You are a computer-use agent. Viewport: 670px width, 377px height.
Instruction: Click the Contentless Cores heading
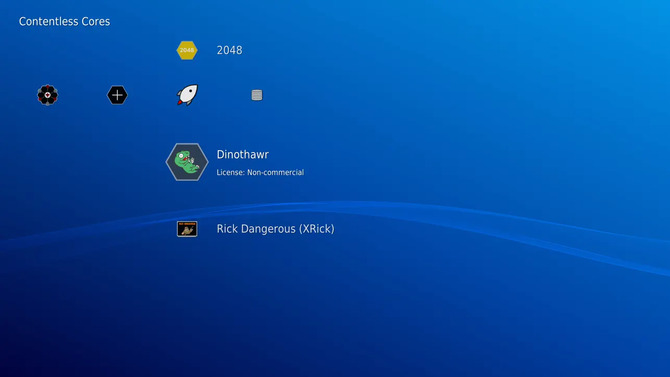[65, 21]
